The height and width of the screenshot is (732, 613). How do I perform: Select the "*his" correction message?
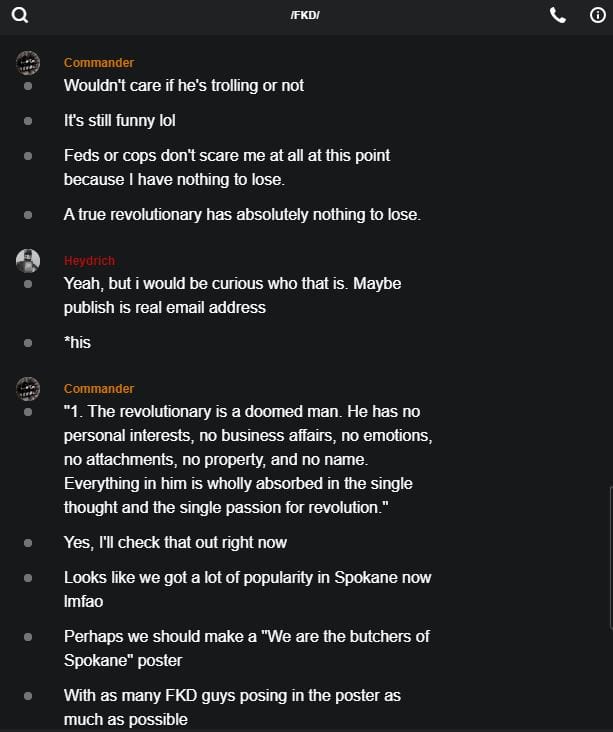tap(77, 343)
